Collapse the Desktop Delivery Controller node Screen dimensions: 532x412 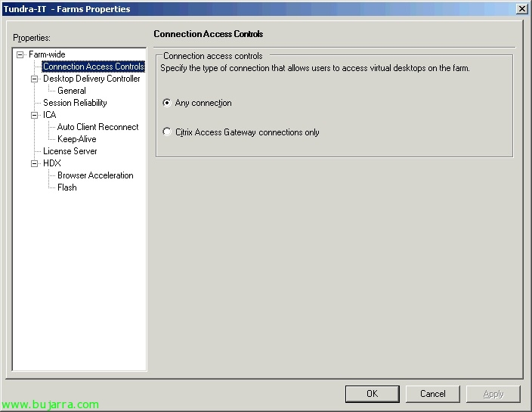[35, 79]
